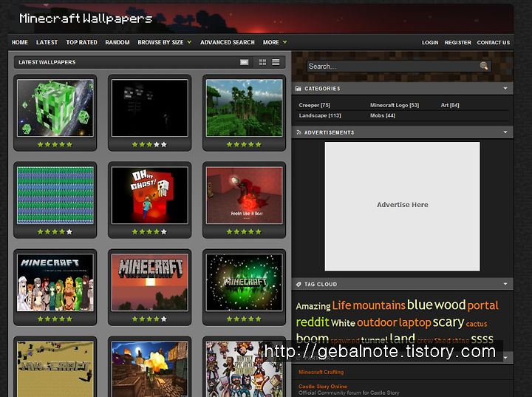Open the red sunset Minecraft wallpaper
The height and width of the screenshot is (397, 532).
point(149,282)
